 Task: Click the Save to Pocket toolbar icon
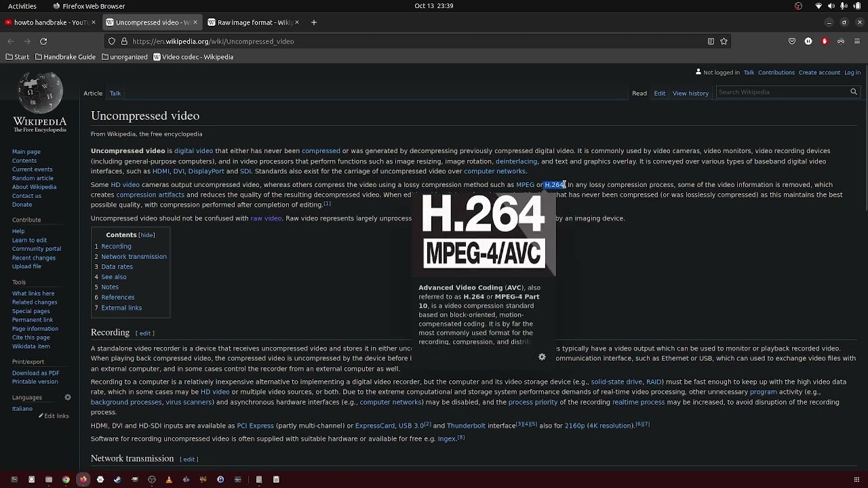(792, 41)
